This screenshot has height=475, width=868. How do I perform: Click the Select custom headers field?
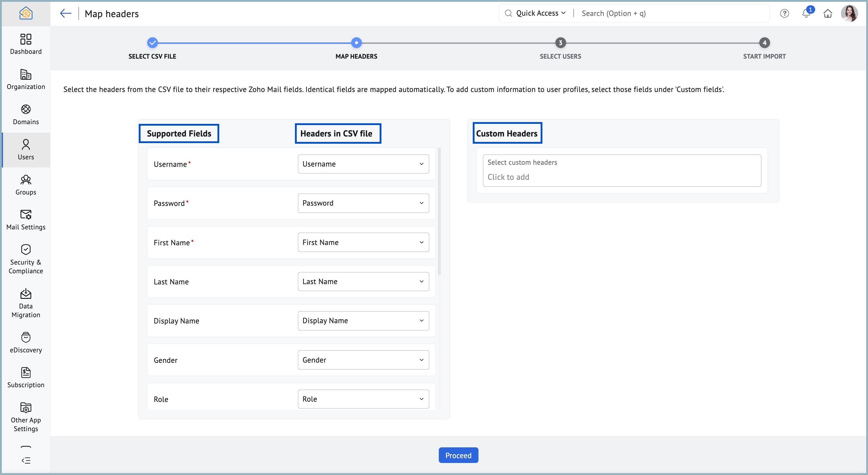[622, 170]
